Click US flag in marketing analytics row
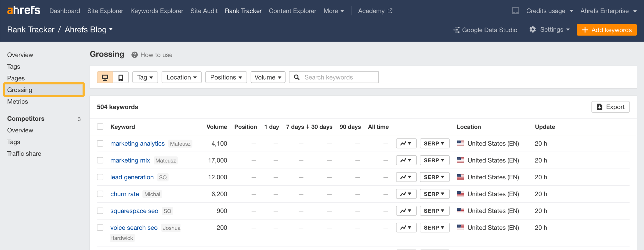The width and height of the screenshot is (644, 250). (x=460, y=143)
